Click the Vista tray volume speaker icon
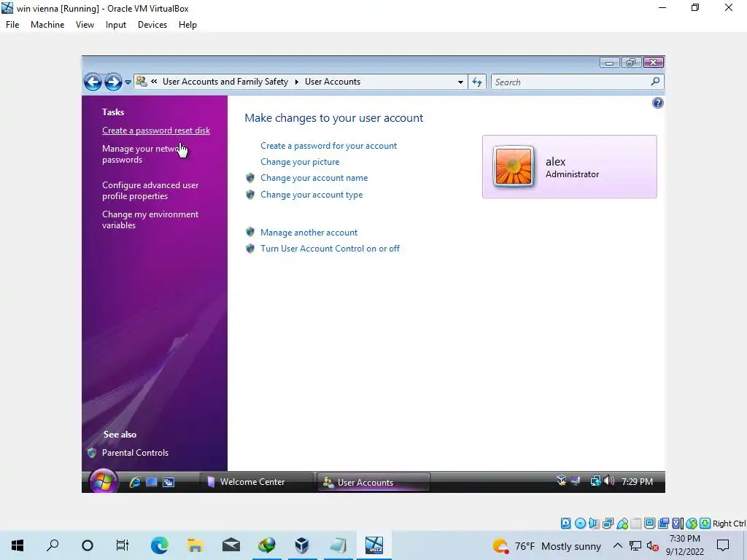This screenshot has height=560, width=747. tap(609, 481)
